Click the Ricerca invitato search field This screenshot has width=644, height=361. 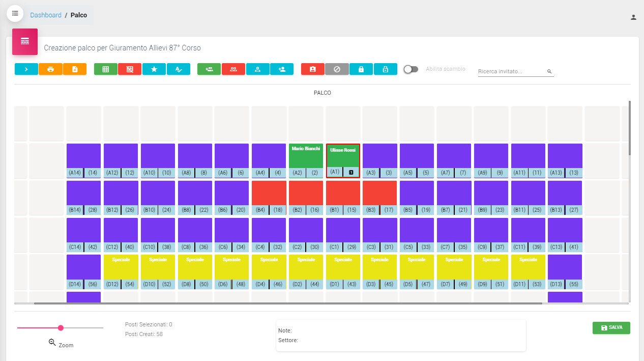tap(512, 72)
